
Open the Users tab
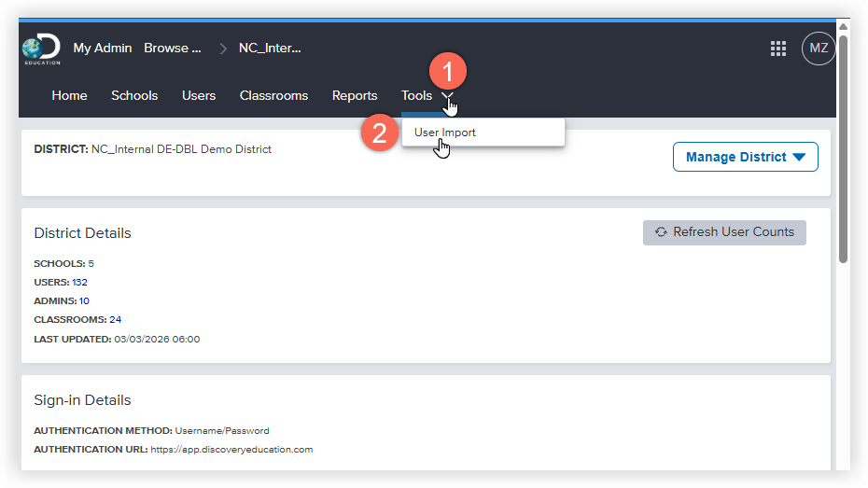[199, 96]
